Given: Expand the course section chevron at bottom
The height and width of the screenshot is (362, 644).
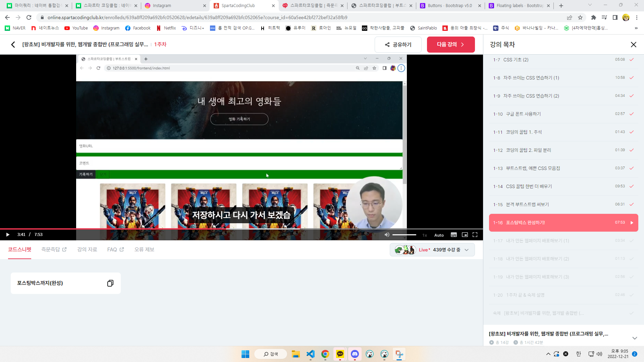Looking at the screenshot, I should click(634, 338).
